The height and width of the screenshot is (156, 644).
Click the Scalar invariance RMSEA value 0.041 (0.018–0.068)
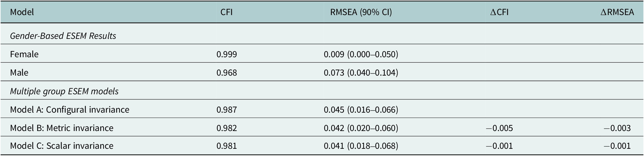point(361,146)
